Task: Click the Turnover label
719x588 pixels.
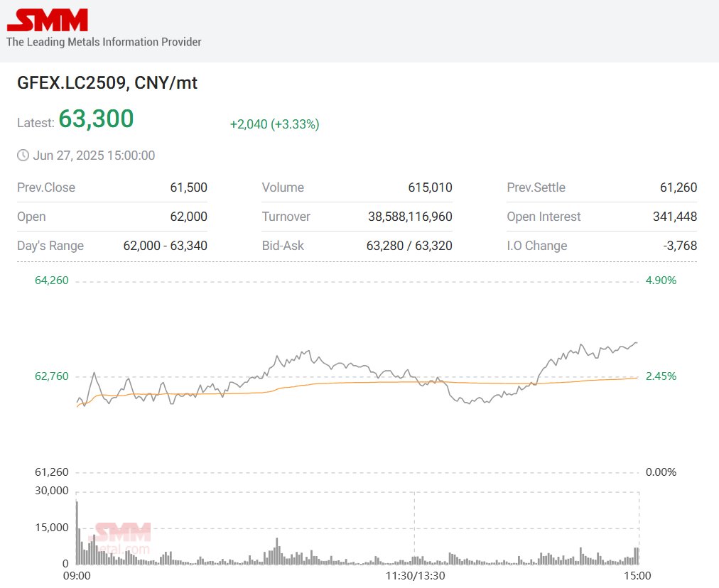Action: pos(286,217)
